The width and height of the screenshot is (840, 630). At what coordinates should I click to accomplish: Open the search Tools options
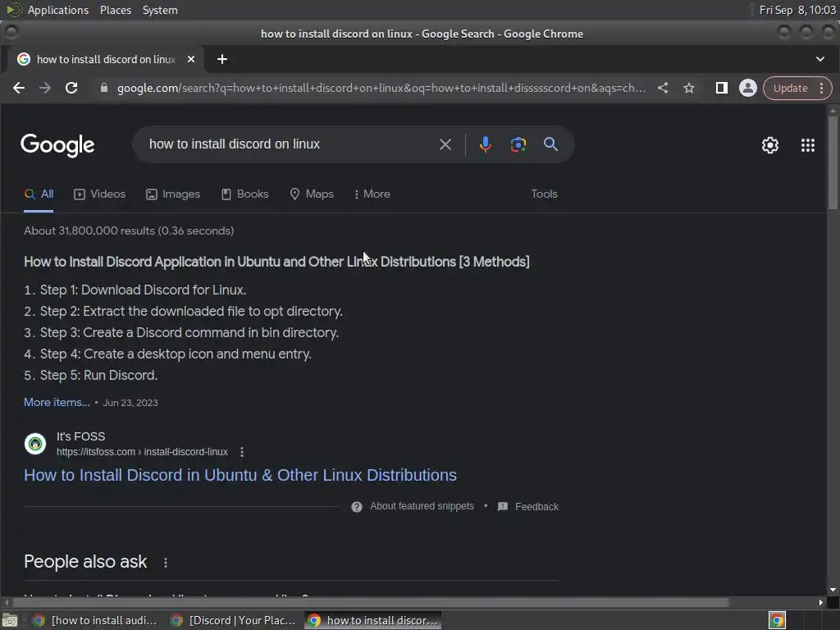click(545, 194)
